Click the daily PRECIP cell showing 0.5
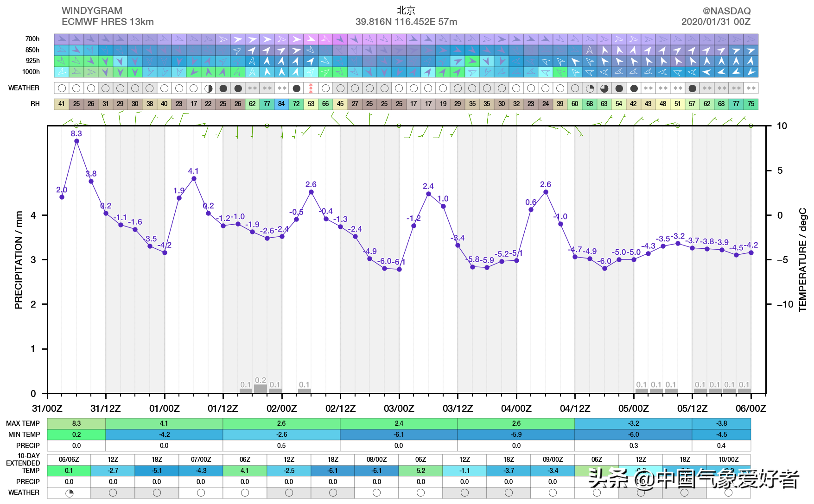 pyautogui.click(x=281, y=446)
